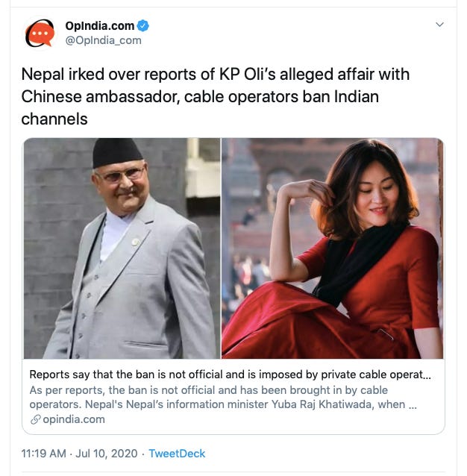Image resolution: width=467 pixels, height=476 pixels.
Task: Click the link chain icon beside opindia.com
Action: point(36,419)
